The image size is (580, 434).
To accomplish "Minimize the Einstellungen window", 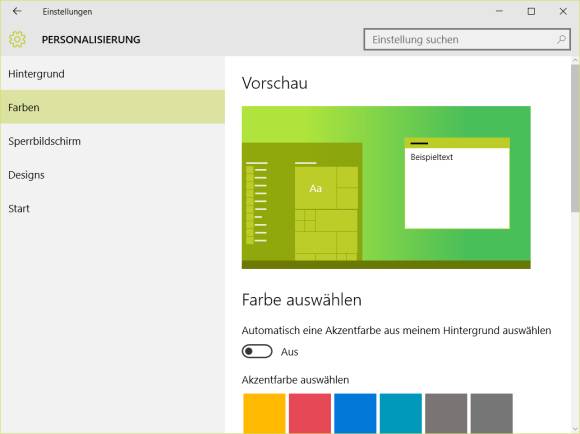I will (x=499, y=11).
